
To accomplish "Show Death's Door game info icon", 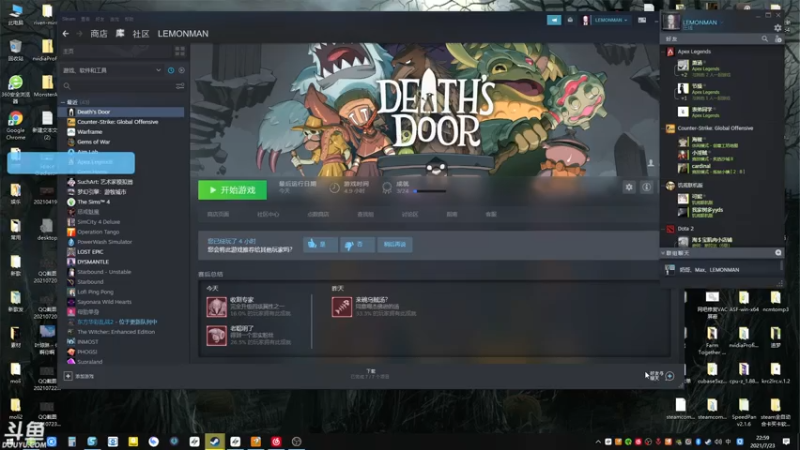I will point(646,187).
